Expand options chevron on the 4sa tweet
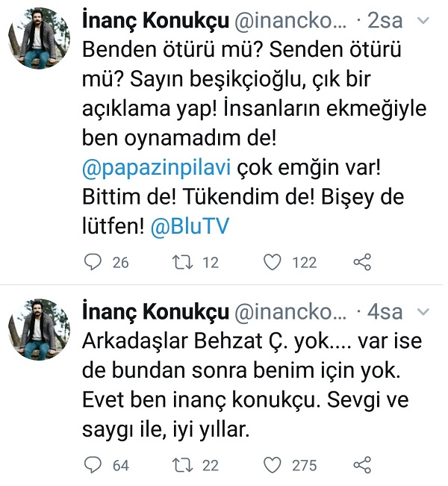Screen dimensions: 448x486 pyautogui.click(x=424, y=311)
